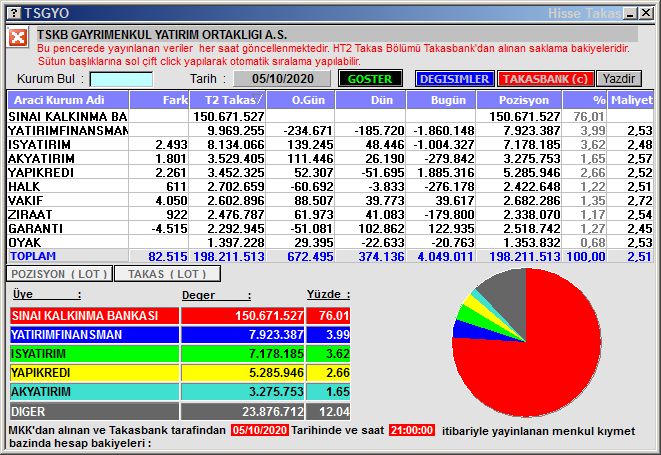Click the Tarih date field 05/10/2020
This screenshot has height=455, width=661.
pyautogui.click(x=282, y=79)
